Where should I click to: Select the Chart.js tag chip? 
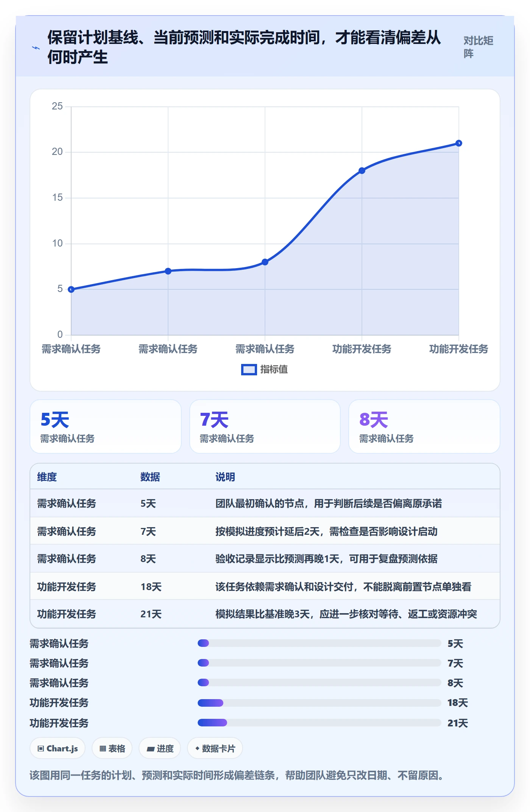pyautogui.click(x=58, y=748)
